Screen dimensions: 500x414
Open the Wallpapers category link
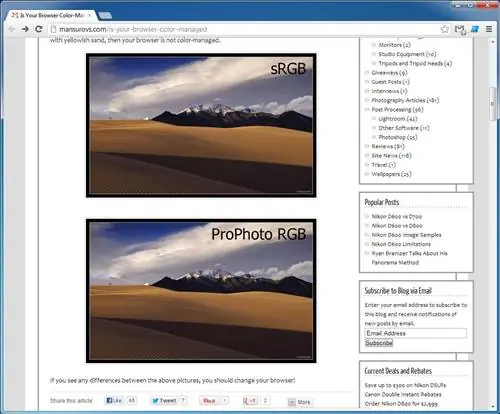pyautogui.click(x=391, y=174)
